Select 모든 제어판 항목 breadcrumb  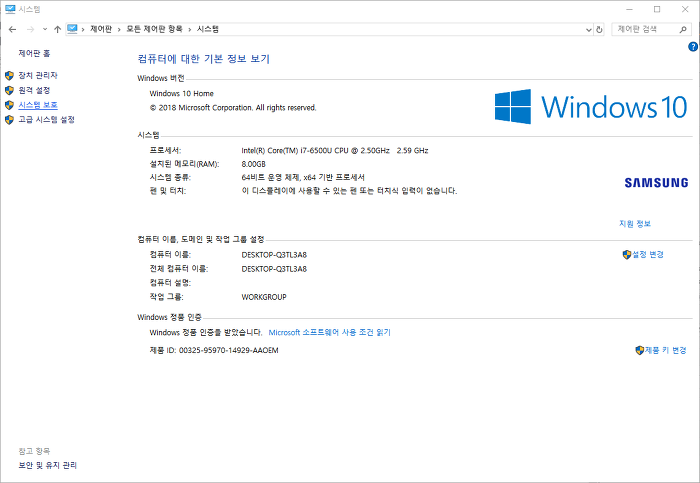(x=154, y=29)
